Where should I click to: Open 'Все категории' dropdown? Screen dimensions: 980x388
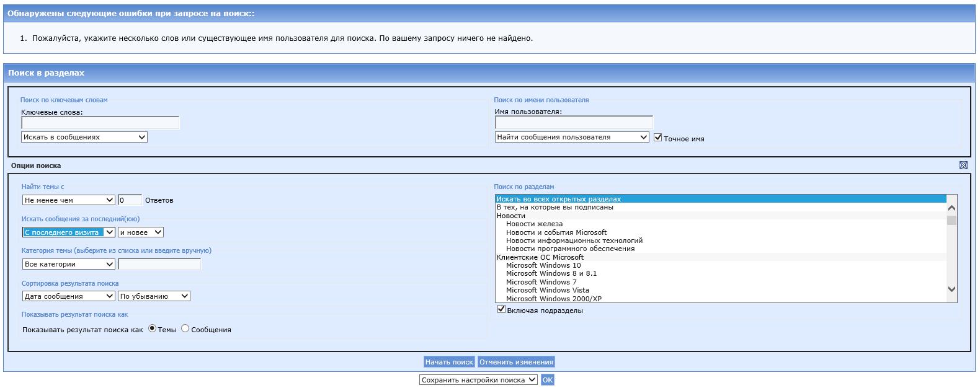[x=69, y=264]
